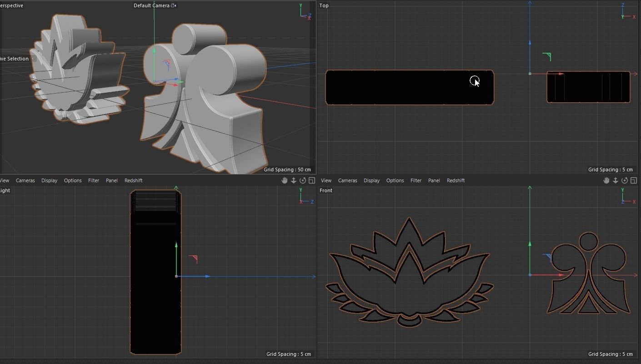The width and height of the screenshot is (641, 364).
Task: Click the Front viewport title
Action: pyautogui.click(x=326, y=190)
